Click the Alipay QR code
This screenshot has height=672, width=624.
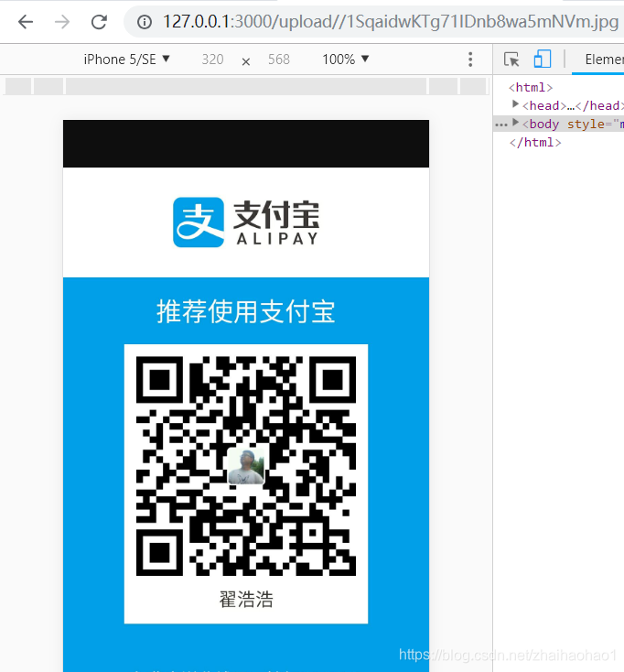246,466
